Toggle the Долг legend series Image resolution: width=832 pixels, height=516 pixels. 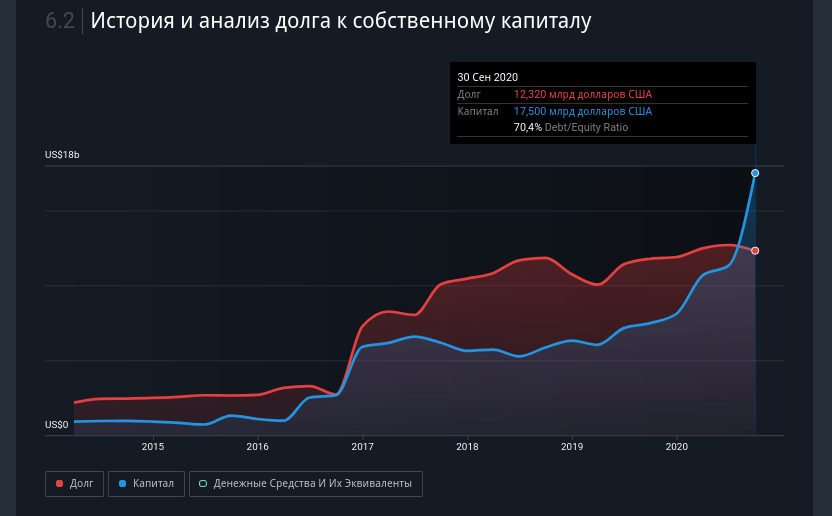point(74,484)
